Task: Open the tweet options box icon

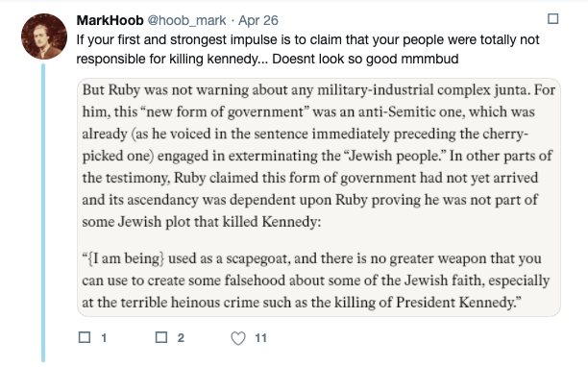Action: coord(552,19)
